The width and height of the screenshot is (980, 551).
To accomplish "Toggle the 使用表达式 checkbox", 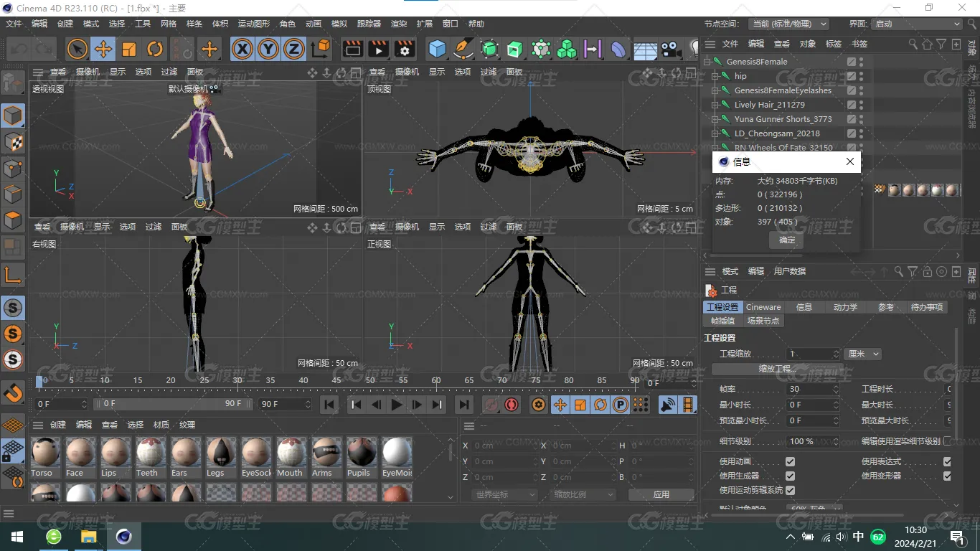I will [947, 461].
